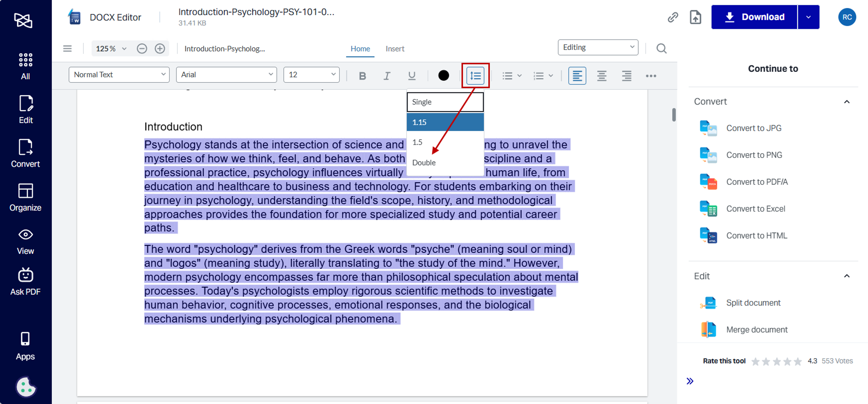Zoom out with the minus button
The image size is (868, 404).
tap(142, 49)
